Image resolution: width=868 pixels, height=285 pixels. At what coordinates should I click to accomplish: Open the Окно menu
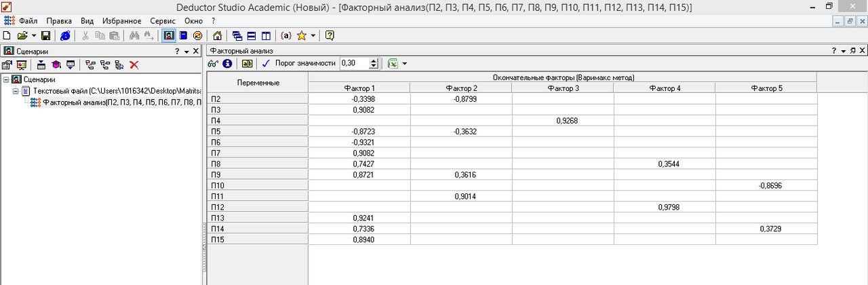pyautogui.click(x=193, y=21)
